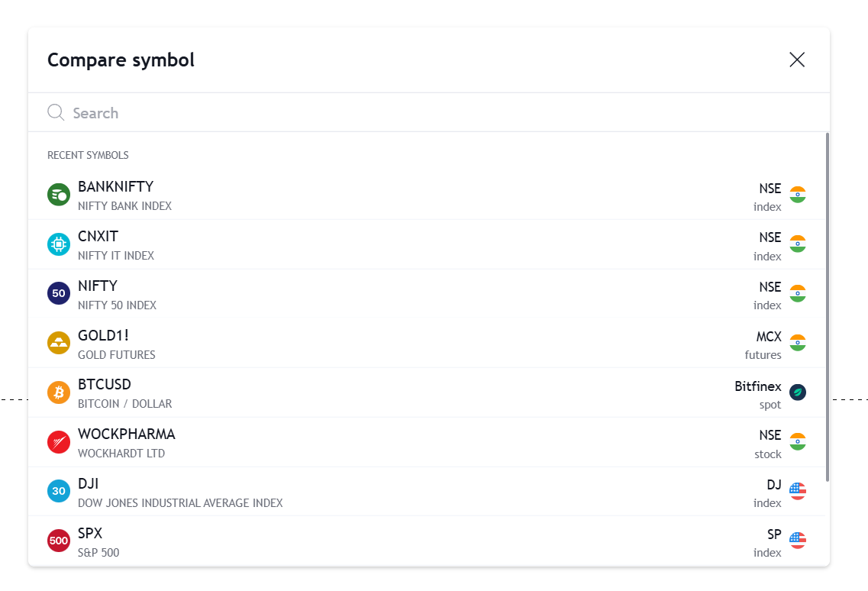The width and height of the screenshot is (868, 591).
Task: Click the SPX red 500 icon
Action: [59, 541]
